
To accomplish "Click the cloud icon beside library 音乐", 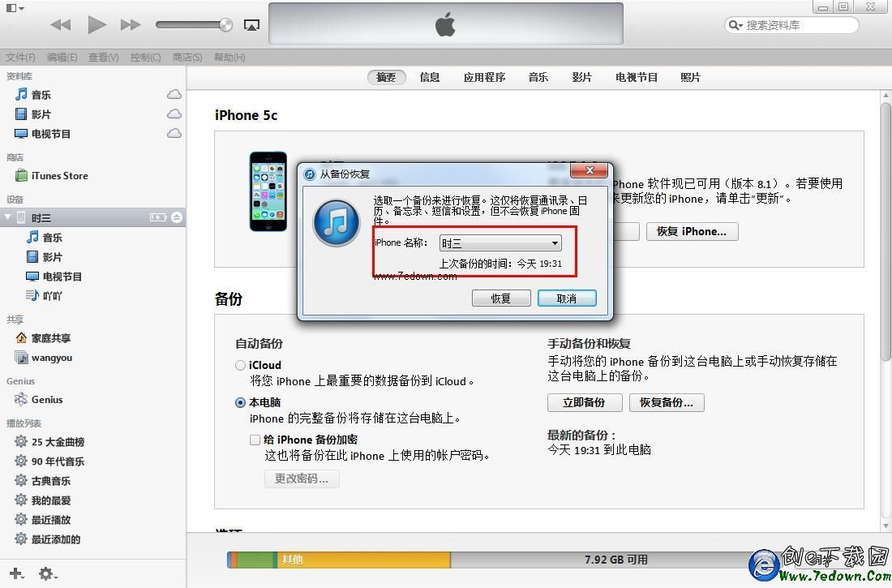I will click(x=174, y=95).
